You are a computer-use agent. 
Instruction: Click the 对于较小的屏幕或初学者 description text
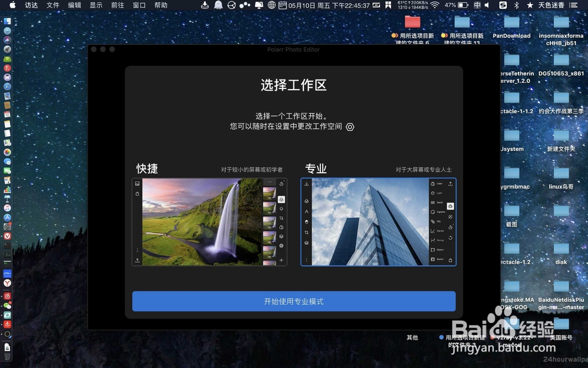[252, 170]
